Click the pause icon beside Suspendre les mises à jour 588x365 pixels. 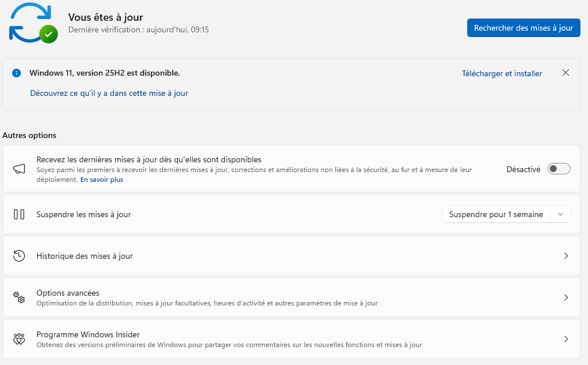coord(19,214)
